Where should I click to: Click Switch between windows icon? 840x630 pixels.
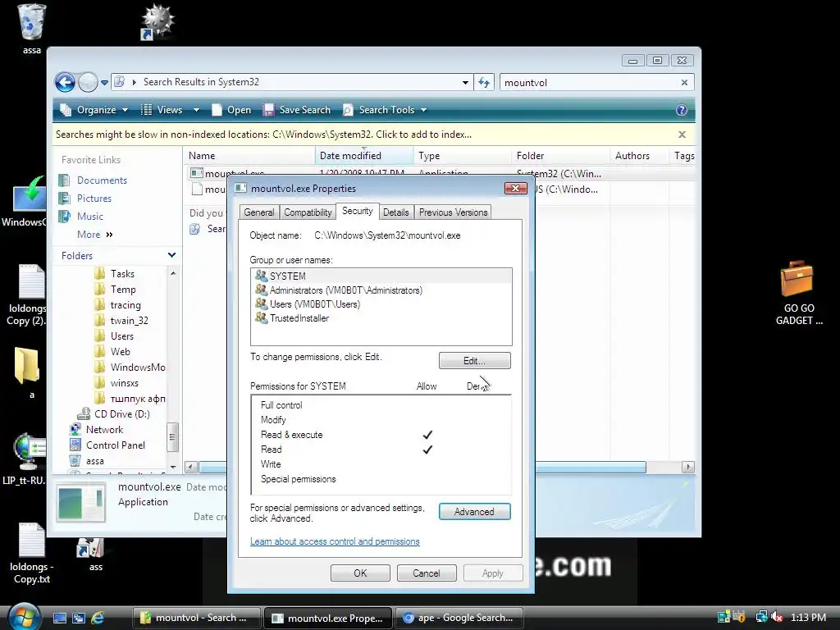click(78, 619)
